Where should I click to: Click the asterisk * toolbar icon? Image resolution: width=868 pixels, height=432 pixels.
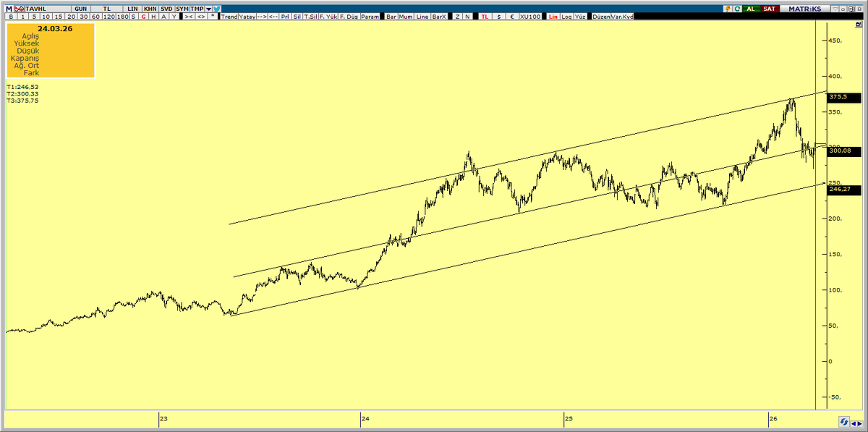pyautogui.click(x=213, y=16)
